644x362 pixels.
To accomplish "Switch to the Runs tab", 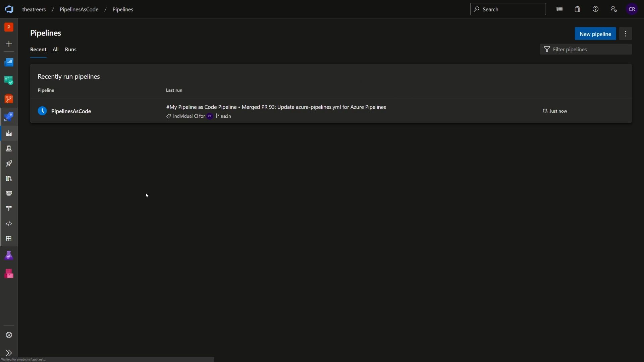I will point(70,49).
